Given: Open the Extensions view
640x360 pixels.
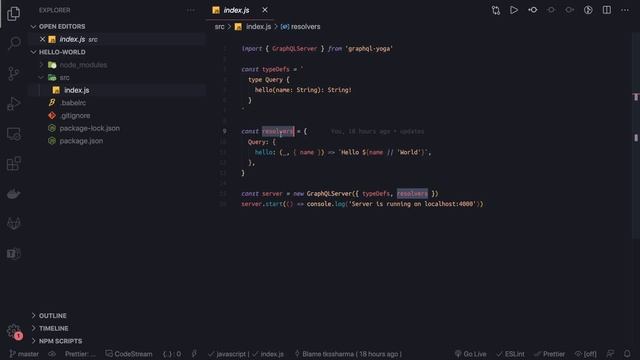Looking at the screenshot, I should coord(13,164).
